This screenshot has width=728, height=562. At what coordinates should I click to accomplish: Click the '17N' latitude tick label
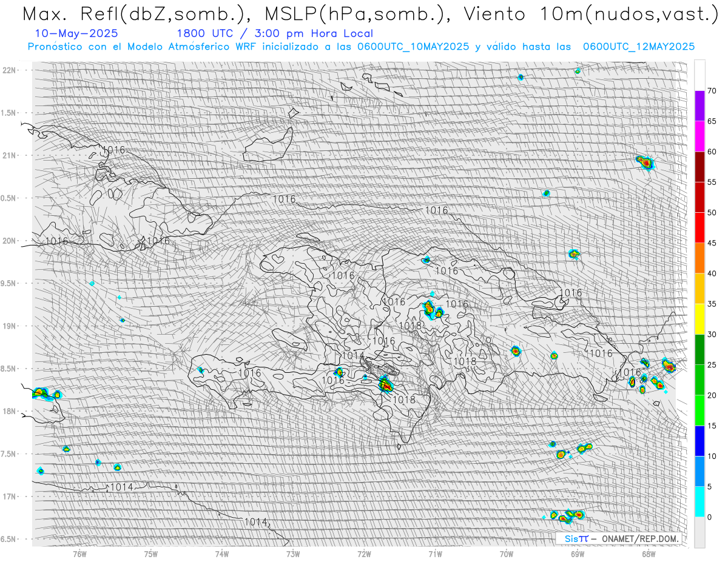pos(10,497)
